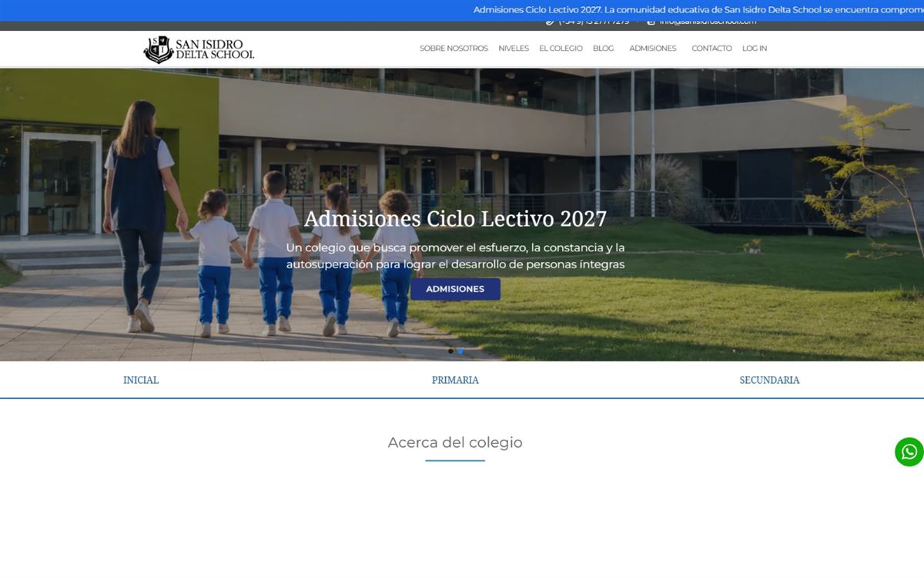
Task: Switch to the PRIMARIA tab
Action: tap(455, 380)
